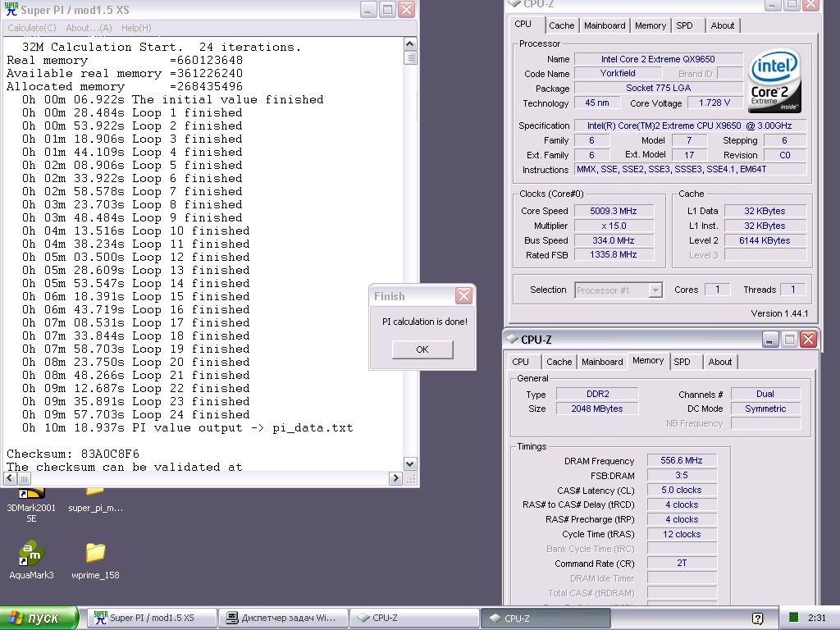Close the Super PI window
Viewport: 840px width, 630px height.
coord(407,9)
